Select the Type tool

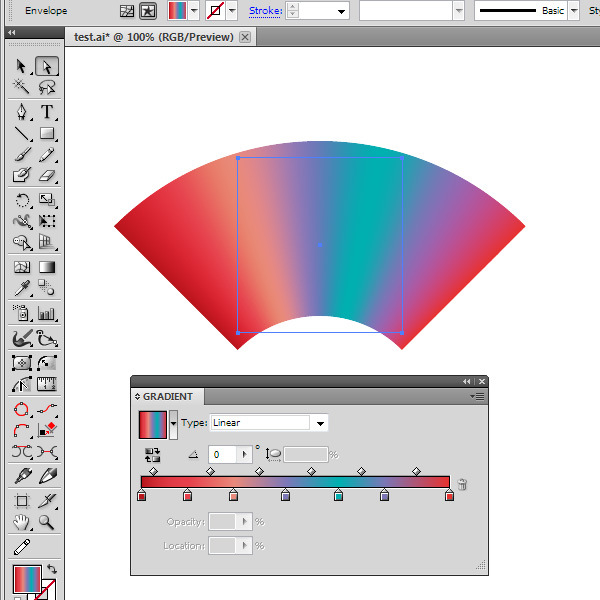click(x=46, y=111)
